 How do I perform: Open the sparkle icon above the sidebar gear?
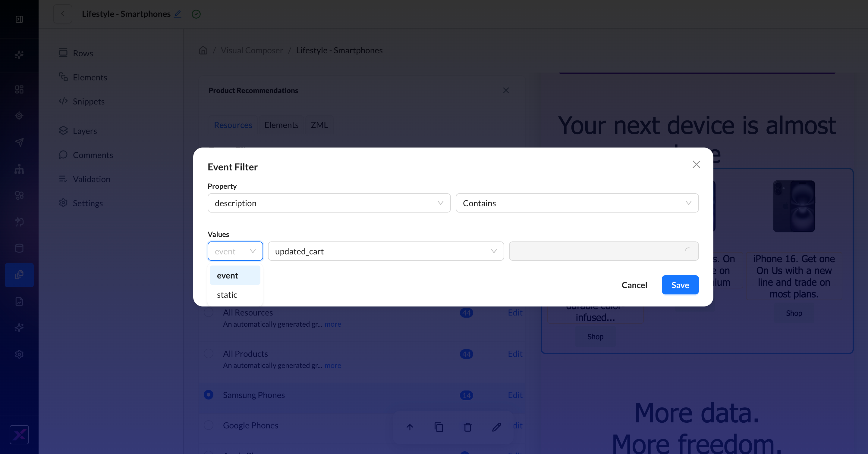tap(19, 328)
